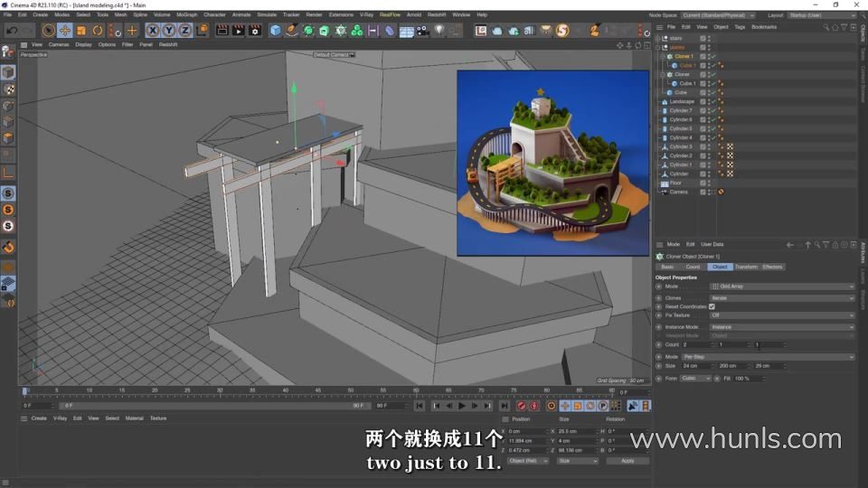Activate the Scale tool
Viewport: 868px width, 488px height.
click(x=81, y=31)
